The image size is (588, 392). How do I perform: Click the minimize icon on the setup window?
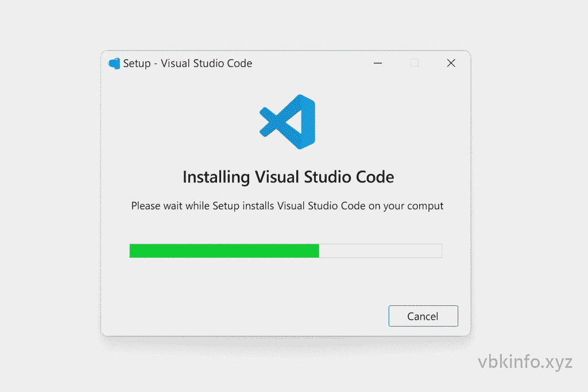tap(377, 63)
